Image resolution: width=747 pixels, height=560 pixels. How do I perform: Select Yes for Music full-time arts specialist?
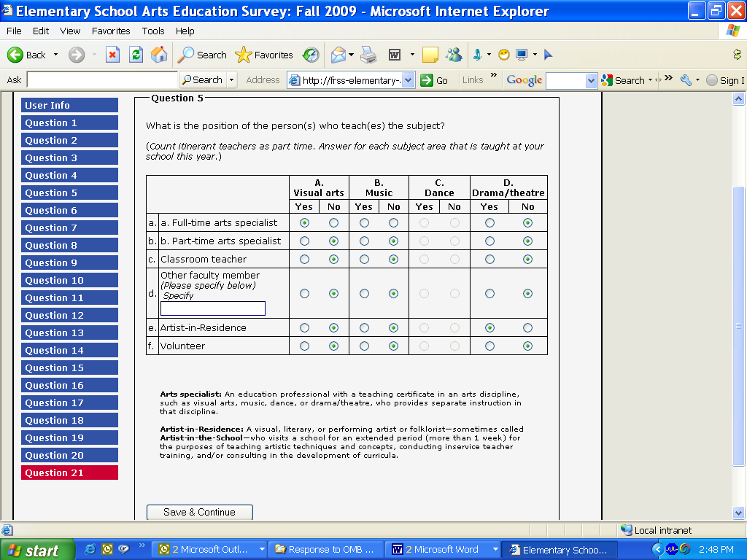(x=364, y=222)
